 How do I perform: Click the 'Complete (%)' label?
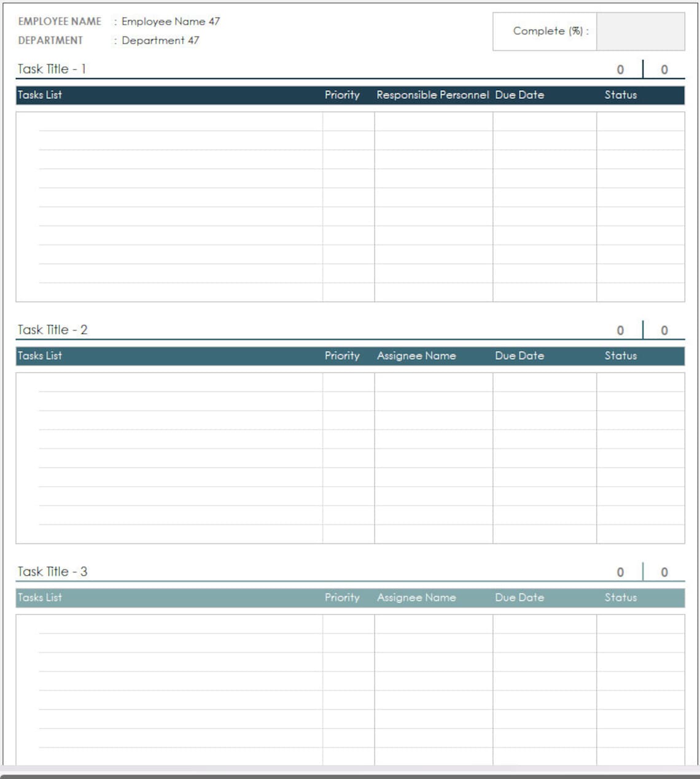coord(551,31)
